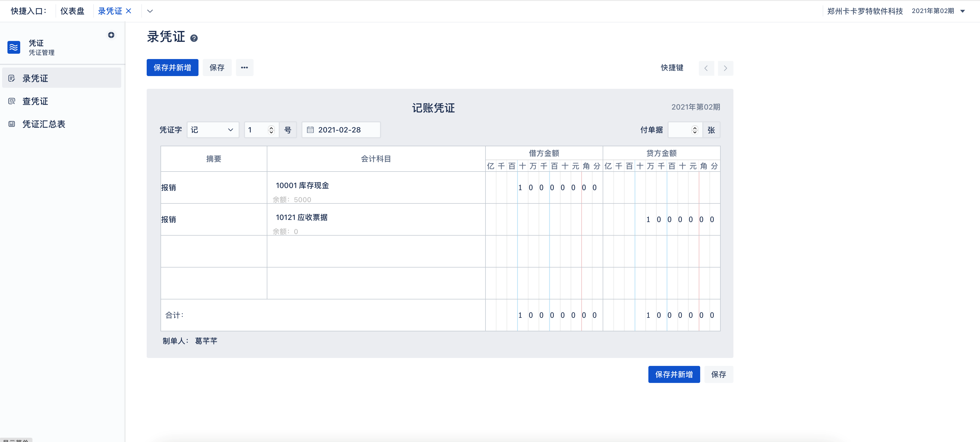Image resolution: width=980 pixels, height=442 pixels.
Task: Open the help tooltip beside 录凭证 title
Action: click(x=195, y=38)
